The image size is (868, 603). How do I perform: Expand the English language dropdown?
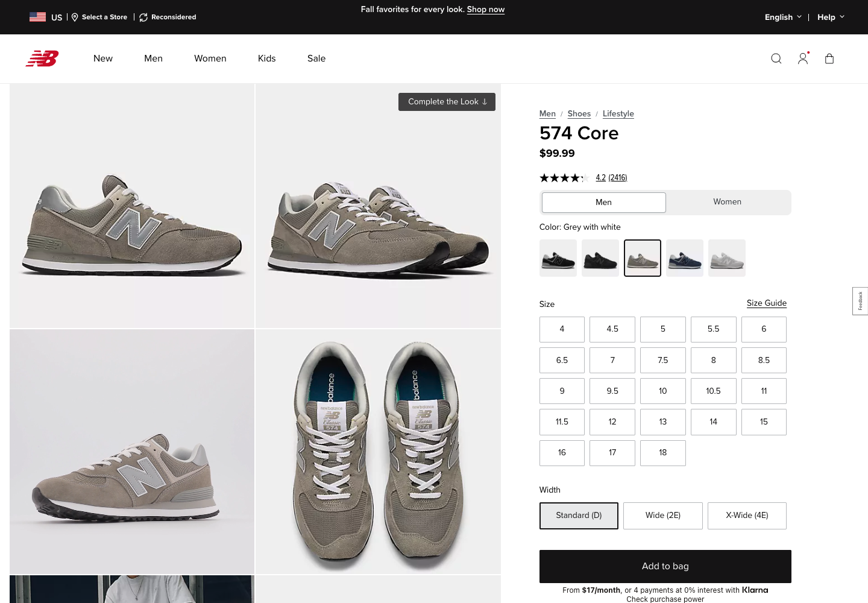(783, 17)
